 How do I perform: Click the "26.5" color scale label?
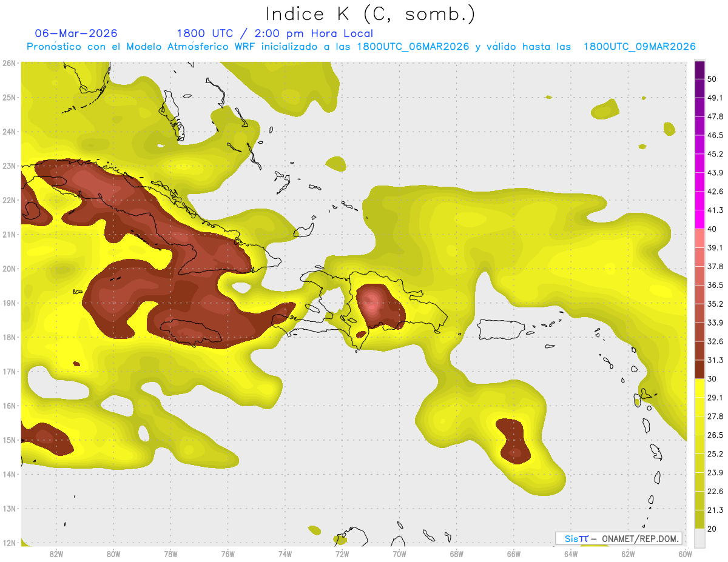(x=715, y=435)
